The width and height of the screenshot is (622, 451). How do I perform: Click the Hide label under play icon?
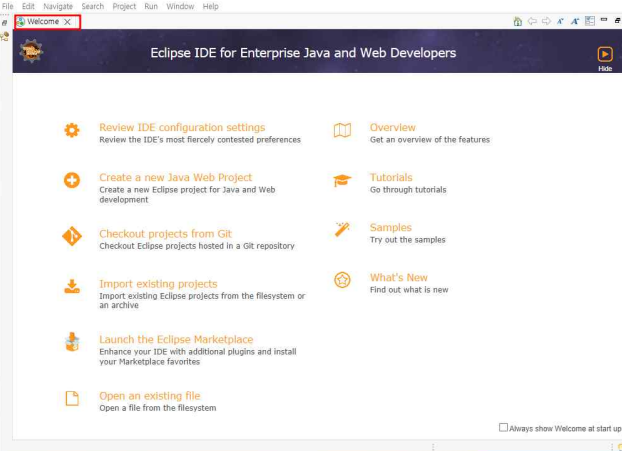coord(605,69)
